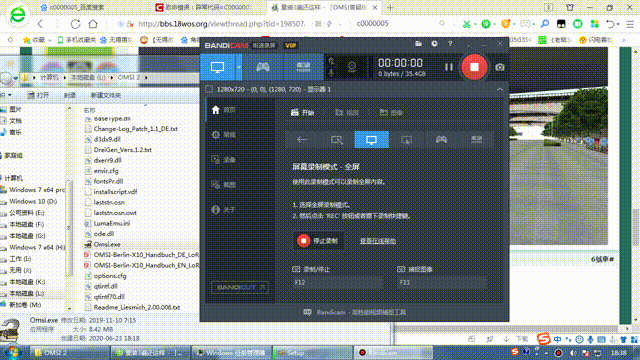Viewport: 640px width, 360px height.
Task: Switch to the Video tab in Bandicam
Action: [347, 112]
